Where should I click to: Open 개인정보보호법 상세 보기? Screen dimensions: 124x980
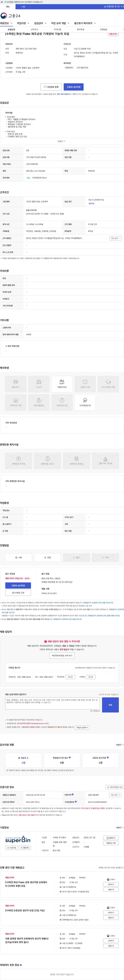[62, 656]
